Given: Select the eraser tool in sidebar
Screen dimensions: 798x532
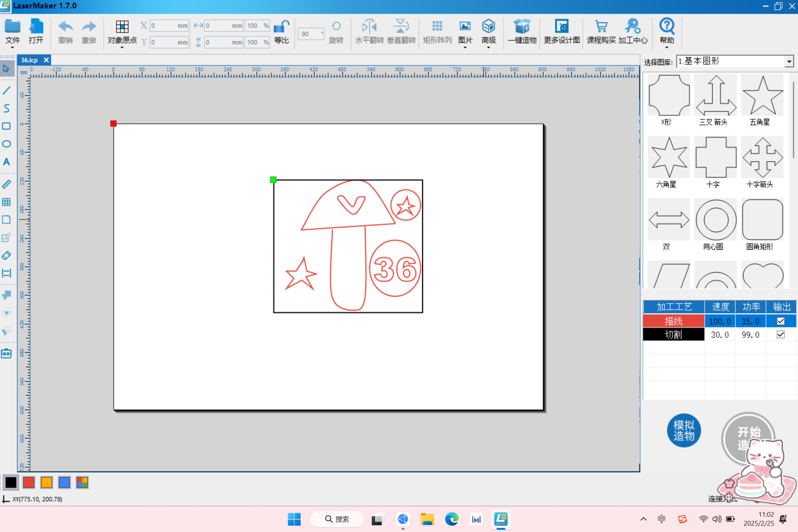Looking at the screenshot, I should pos(6,256).
